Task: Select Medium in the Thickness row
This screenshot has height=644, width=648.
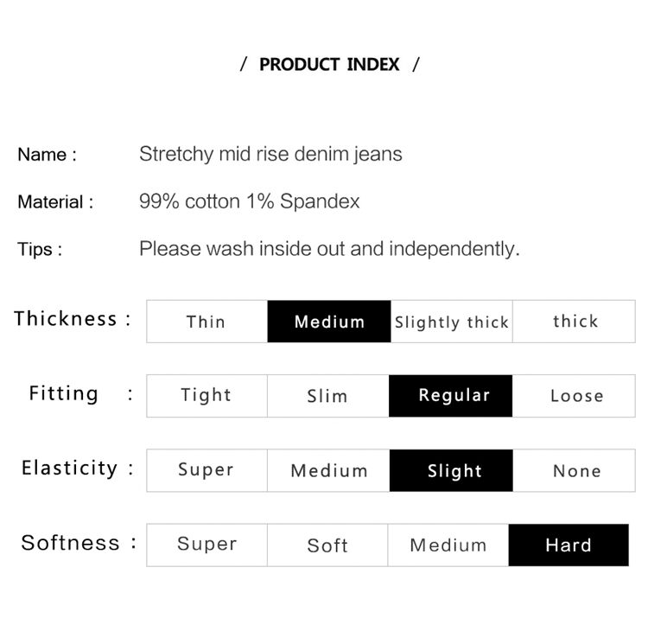Action: (329, 322)
